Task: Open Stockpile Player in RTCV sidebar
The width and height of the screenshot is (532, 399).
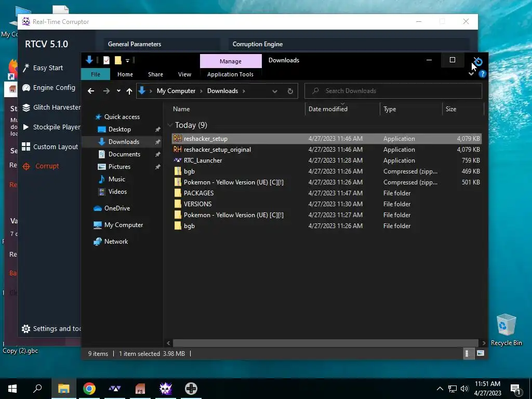Action: point(51,127)
